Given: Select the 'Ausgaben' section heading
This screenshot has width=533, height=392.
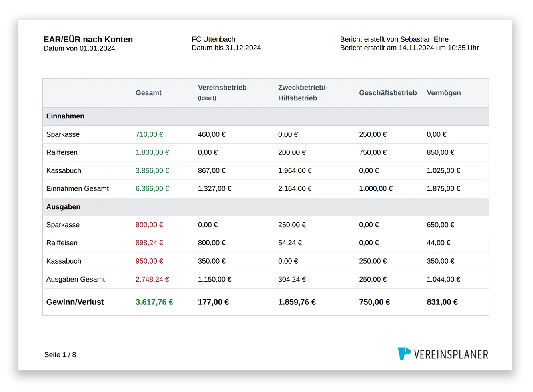Looking at the screenshot, I should (63, 207).
